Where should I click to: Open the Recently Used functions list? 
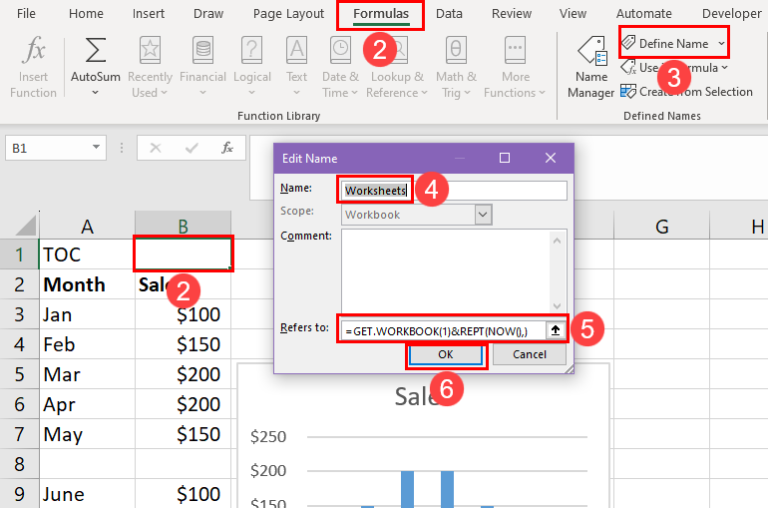coord(150,67)
